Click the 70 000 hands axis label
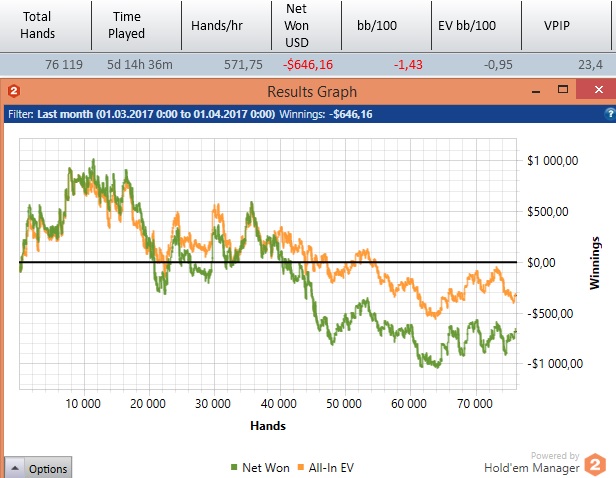This screenshot has width=616, height=478. pyautogui.click(x=475, y=403)
